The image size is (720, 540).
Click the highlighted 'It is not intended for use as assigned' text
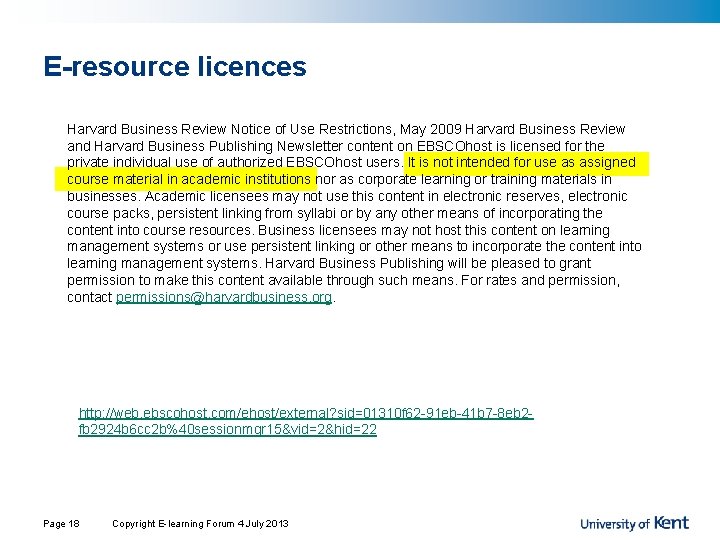(522, 162)
